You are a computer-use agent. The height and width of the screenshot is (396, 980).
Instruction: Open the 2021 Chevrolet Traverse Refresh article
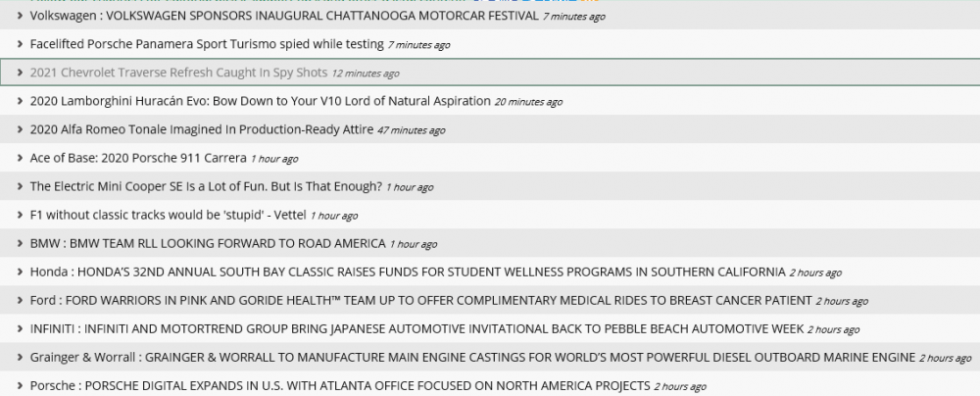tap(178, 74)
